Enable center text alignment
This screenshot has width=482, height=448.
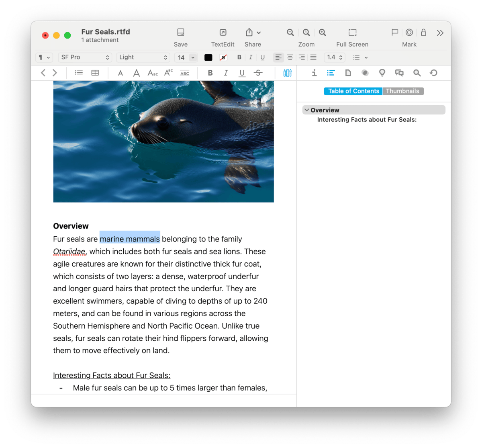pos(290,57)
